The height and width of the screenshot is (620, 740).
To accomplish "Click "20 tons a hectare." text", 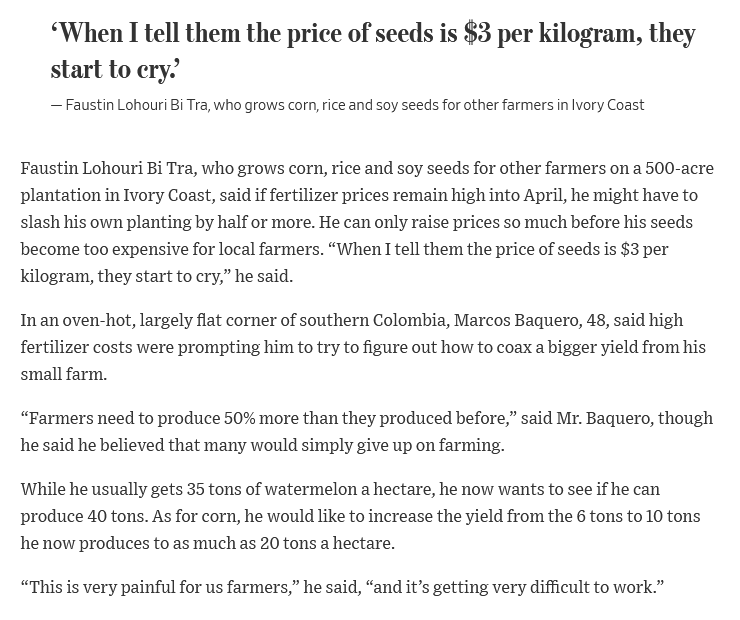I will point(327,543).
